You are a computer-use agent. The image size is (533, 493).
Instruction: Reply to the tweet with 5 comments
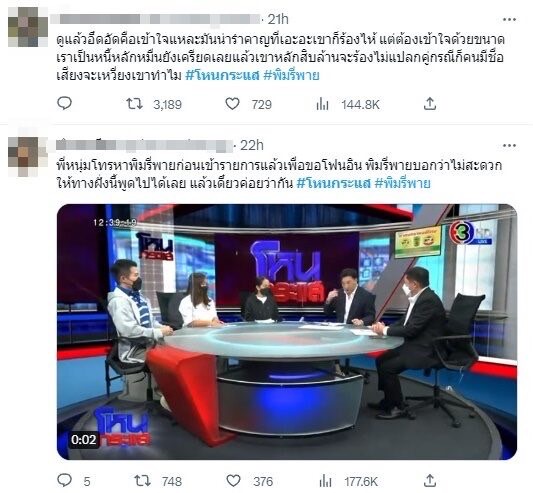point(64,480)
